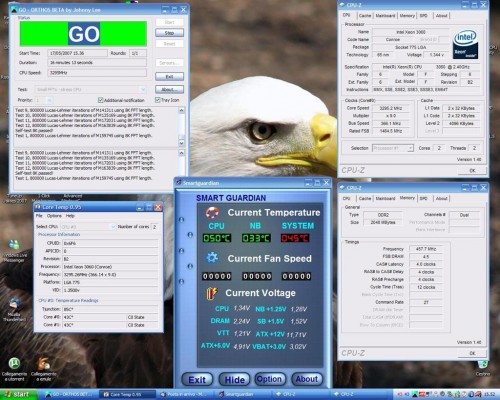
Task: Click the title icon of the CPU-Z memory window
Action: coord(342,188)
